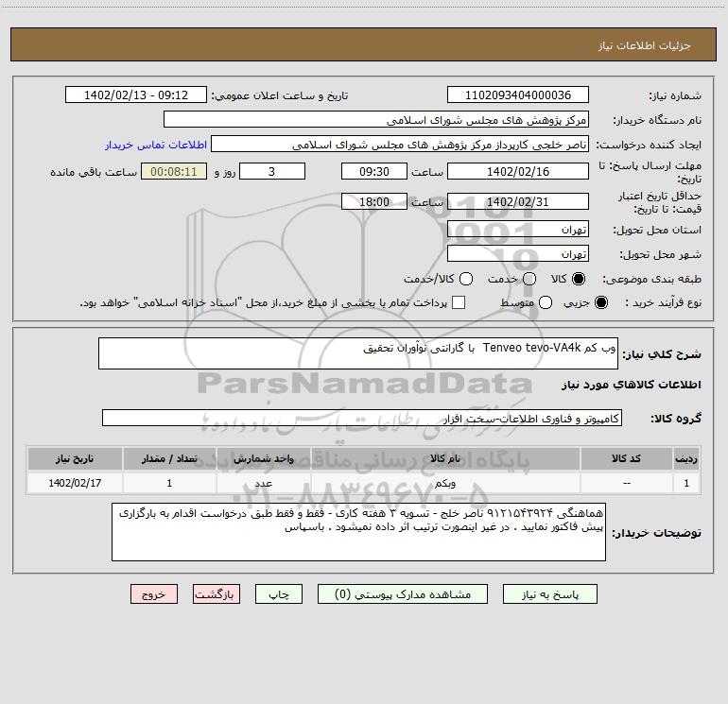Select the وبکم table row cell
The height and width of the screenshot is (704, 728).
(445, 483)
